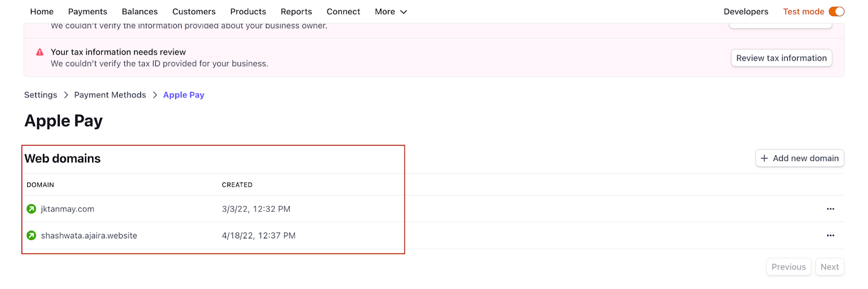The height and width of the screenshot is (289, 868).
Task: Click the 4/18/22, 12:37 PM date
Action: point(259,235)
